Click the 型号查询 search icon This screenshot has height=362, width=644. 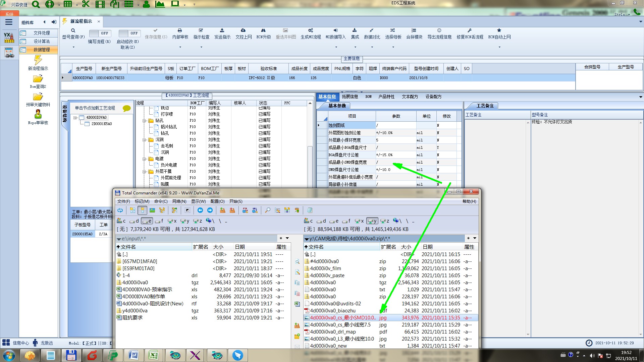click(x=73, y=31)
